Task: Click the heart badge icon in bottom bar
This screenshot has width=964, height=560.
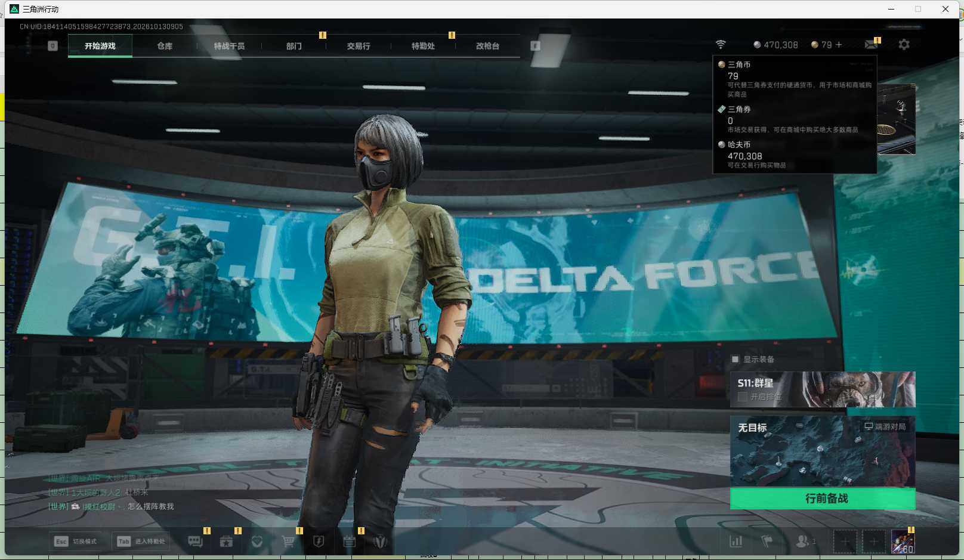Action: (x=257, y=542)
